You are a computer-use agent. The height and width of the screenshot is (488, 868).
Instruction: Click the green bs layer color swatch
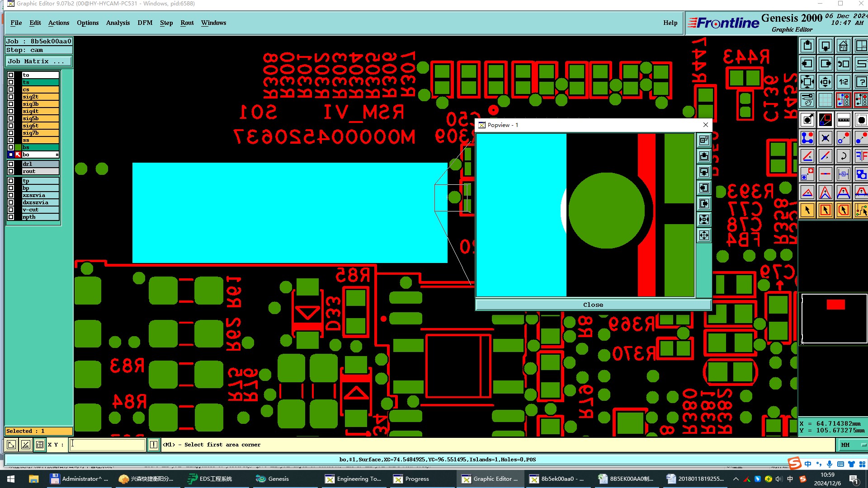(18, 147)
